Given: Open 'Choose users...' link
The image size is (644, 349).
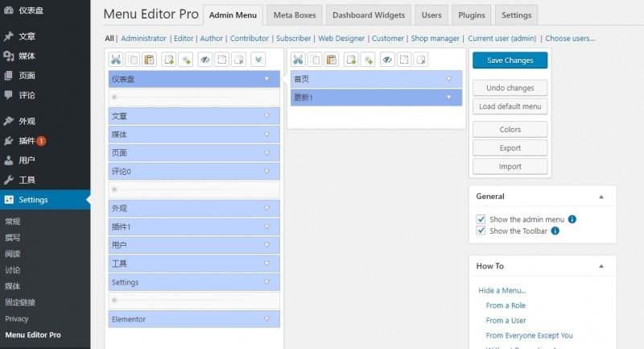Looking at the screenshot, I should point(570,38).
